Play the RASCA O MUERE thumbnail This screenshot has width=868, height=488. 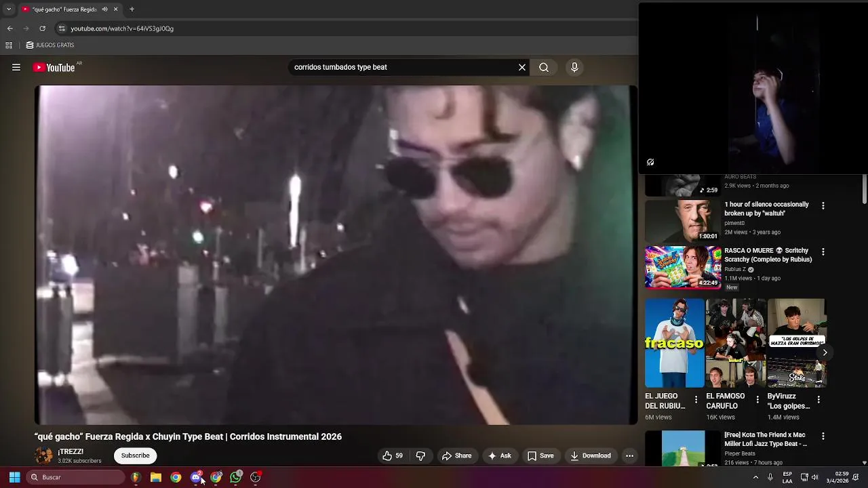[x=682, y=267]
